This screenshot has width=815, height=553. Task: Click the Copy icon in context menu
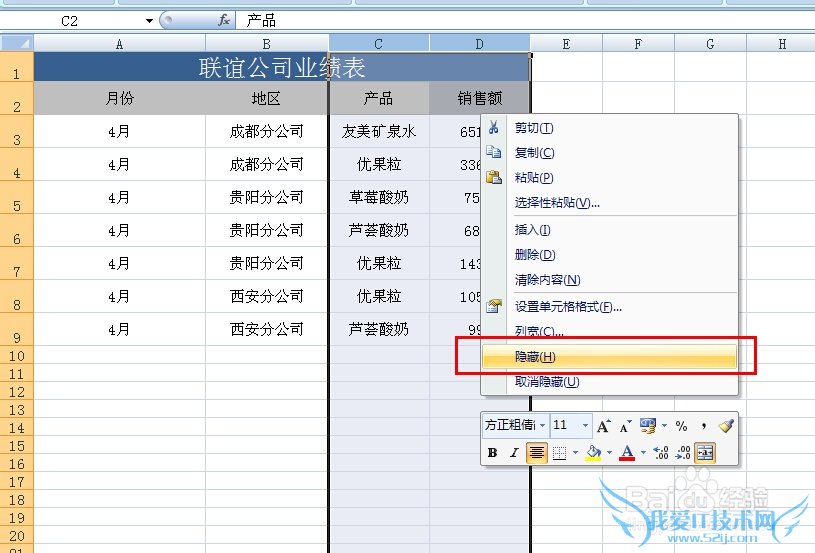[x=493, y=152]
